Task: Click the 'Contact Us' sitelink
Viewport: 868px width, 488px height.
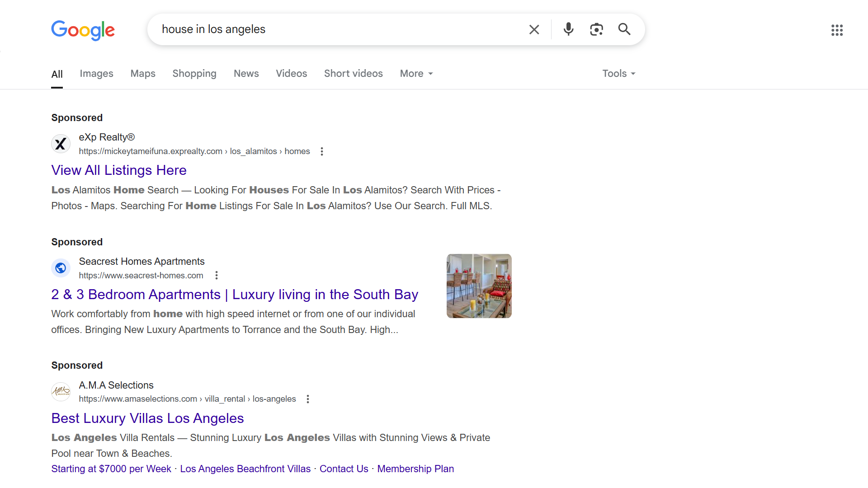Action: tap(344, 469)
